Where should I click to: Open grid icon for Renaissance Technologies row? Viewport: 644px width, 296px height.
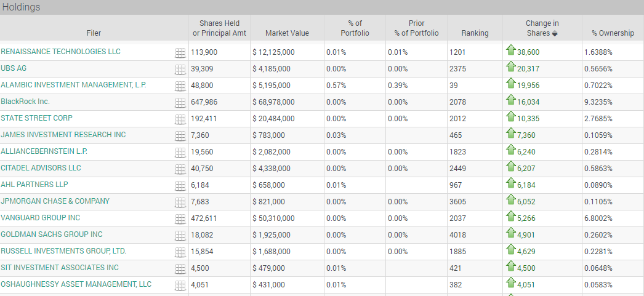click(x=180, y=52)
